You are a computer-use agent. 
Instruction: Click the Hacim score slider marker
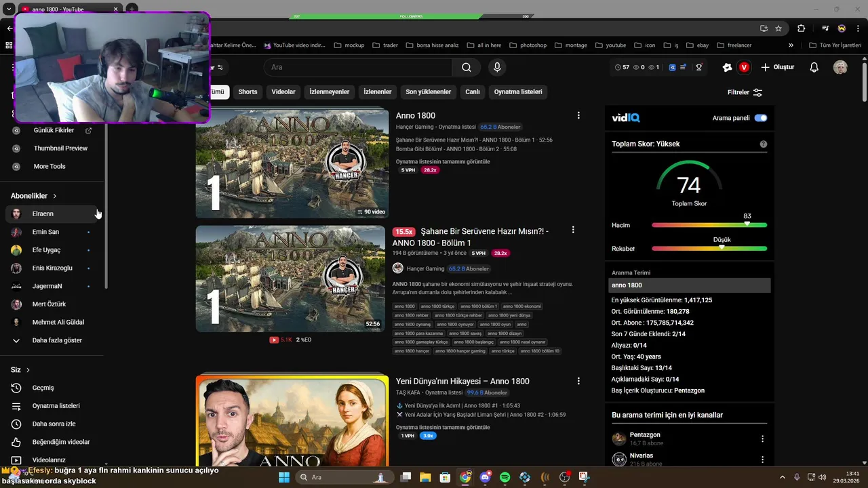point(747,224)
